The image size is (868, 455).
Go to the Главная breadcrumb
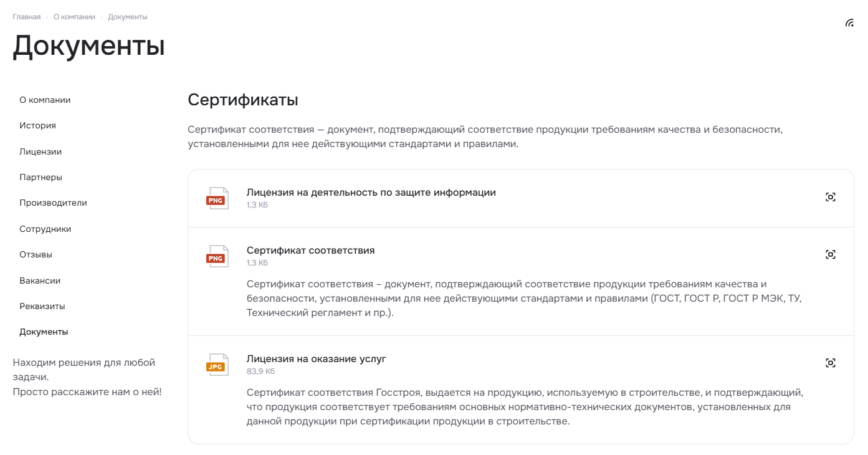27,17
